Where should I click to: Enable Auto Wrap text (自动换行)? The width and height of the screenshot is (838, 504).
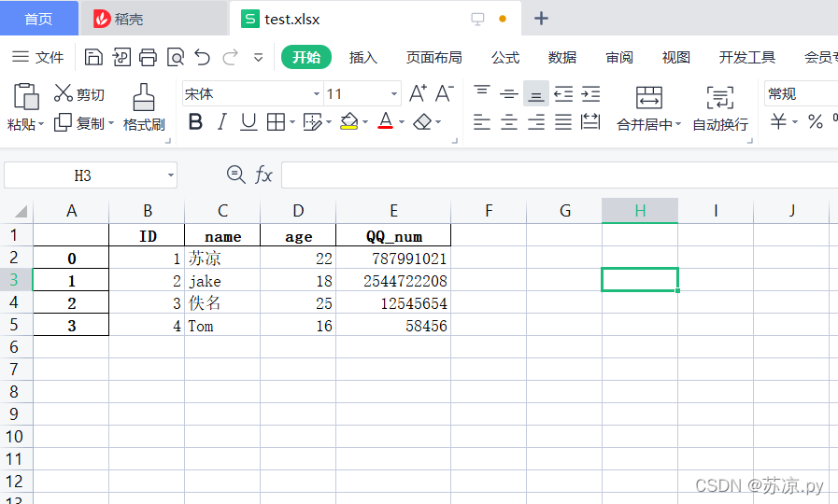[720, 109]
